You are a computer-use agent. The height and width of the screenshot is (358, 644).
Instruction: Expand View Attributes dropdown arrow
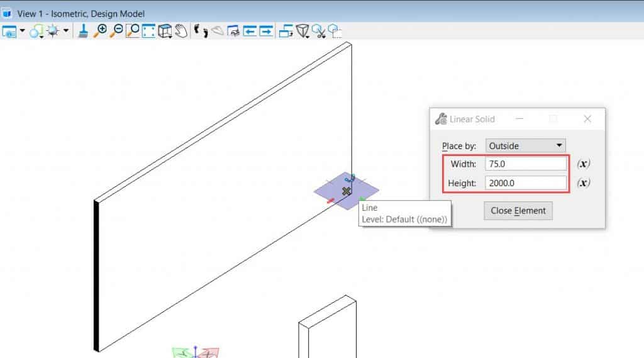pos(22,31)
